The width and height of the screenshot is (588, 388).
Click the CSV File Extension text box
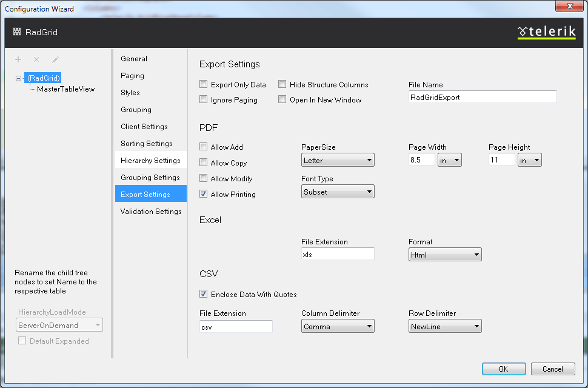click(x=236, y=326)
